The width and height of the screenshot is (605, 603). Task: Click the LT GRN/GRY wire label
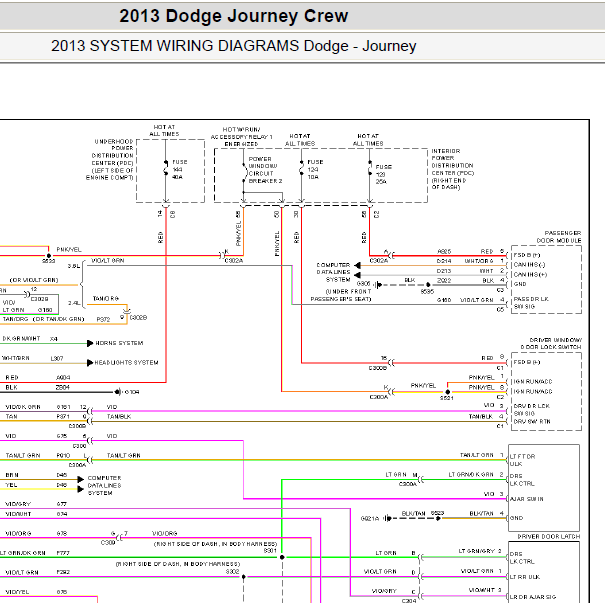click(477, 551)
